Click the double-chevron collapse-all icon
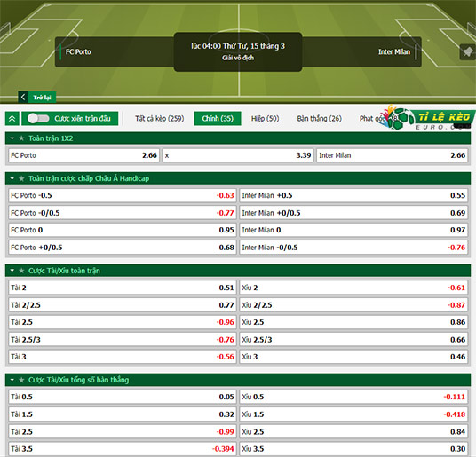476x457 pixels. [x=12, y=119]
